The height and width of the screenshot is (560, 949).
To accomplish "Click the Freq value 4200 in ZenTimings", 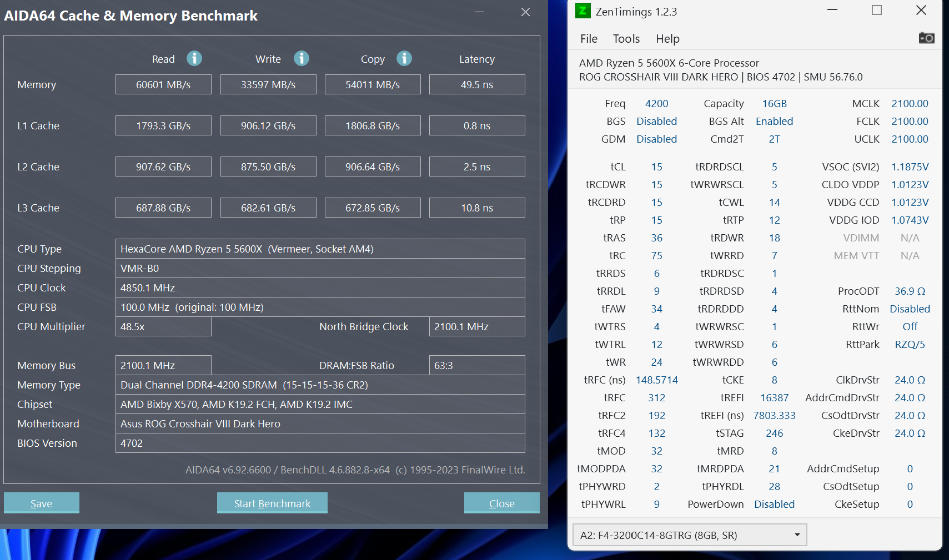I will click(x=656, y=104).
